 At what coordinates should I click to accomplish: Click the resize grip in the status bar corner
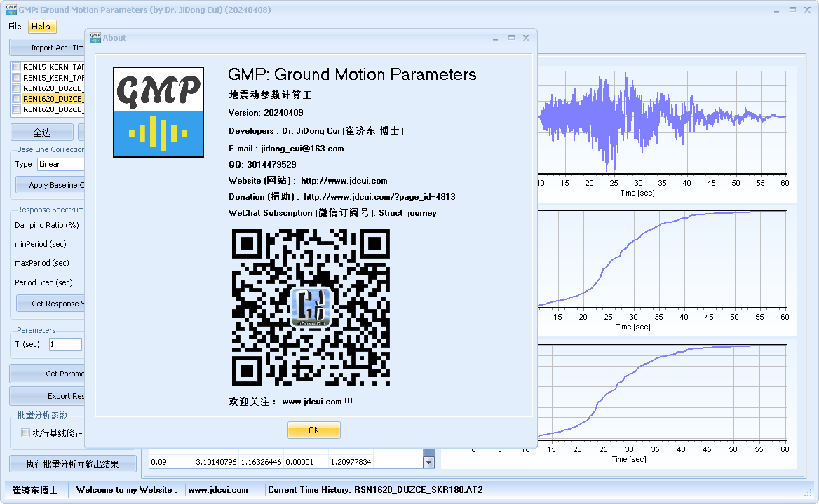(808, 493)
